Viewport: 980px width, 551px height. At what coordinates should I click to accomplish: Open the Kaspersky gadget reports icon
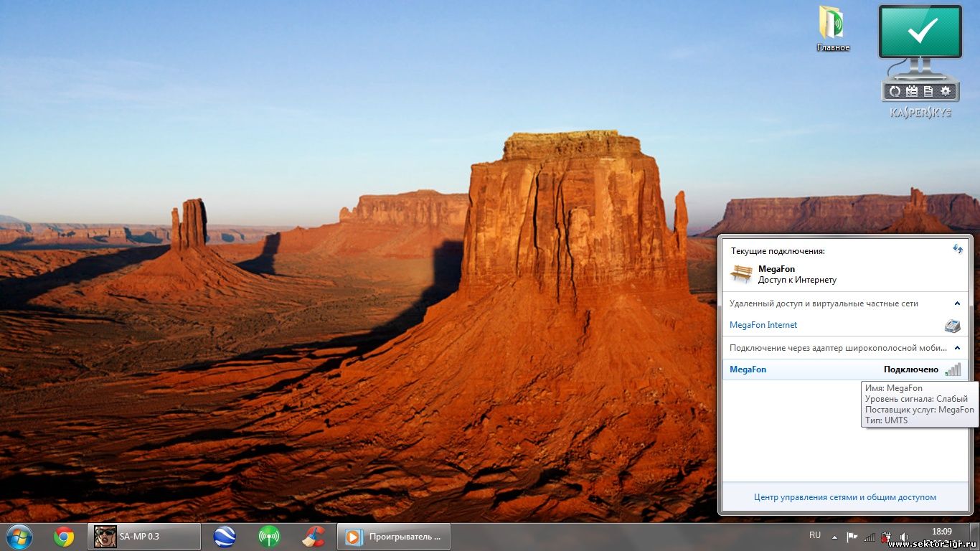928,91
